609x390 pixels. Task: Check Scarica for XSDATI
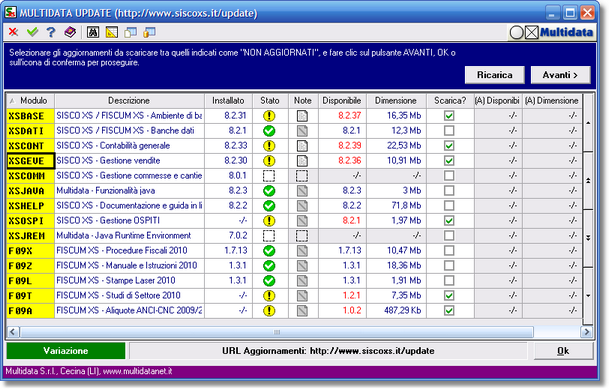coord(449,131)
